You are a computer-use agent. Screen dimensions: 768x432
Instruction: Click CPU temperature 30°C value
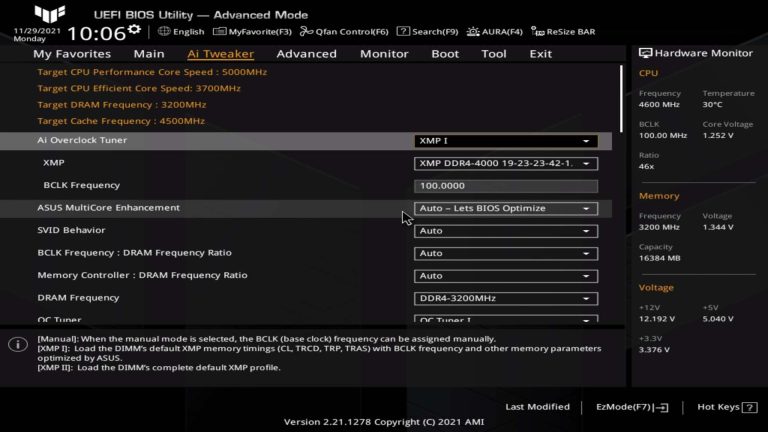coord(712,105)
